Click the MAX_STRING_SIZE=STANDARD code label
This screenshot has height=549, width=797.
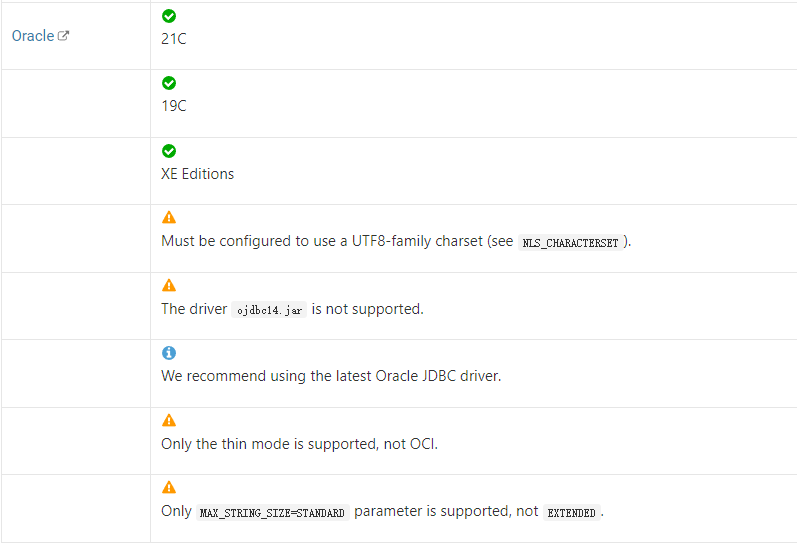point(272,513)
